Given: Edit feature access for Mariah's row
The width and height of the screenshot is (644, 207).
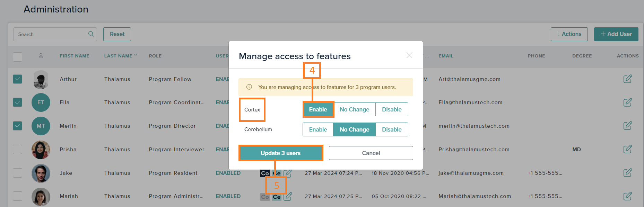Looking at the screenshot, I should [288, 196].
